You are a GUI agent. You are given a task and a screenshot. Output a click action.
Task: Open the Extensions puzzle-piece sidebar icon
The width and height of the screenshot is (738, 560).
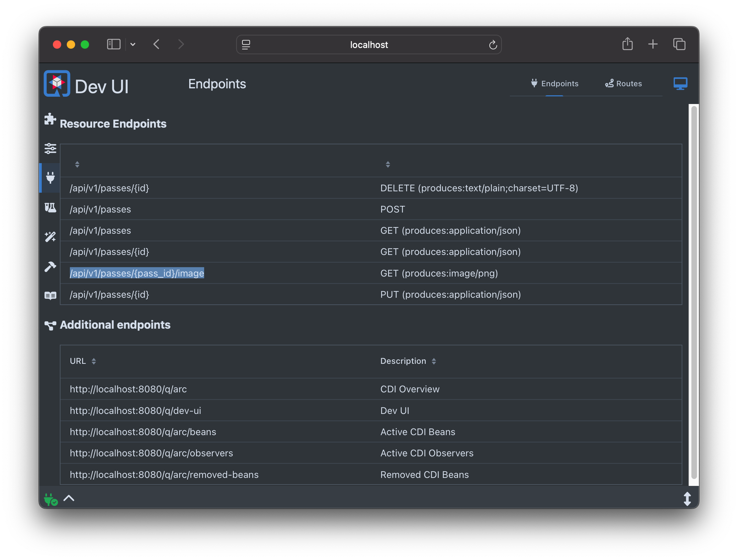coord(50,119)
